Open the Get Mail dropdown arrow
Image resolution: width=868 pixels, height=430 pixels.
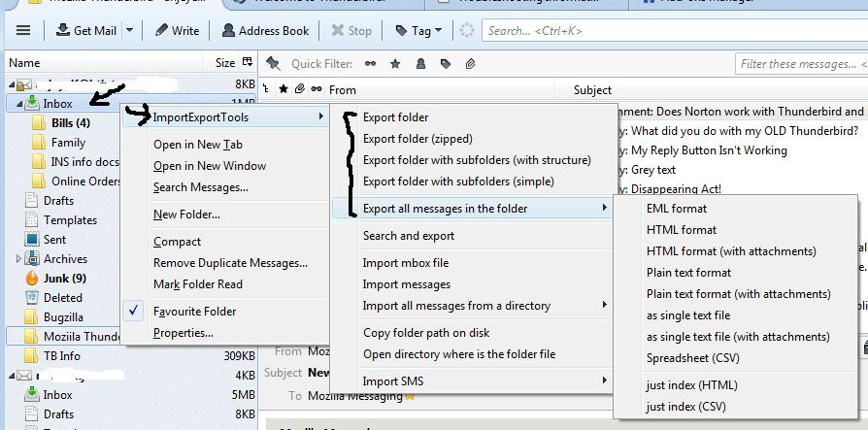129,30
